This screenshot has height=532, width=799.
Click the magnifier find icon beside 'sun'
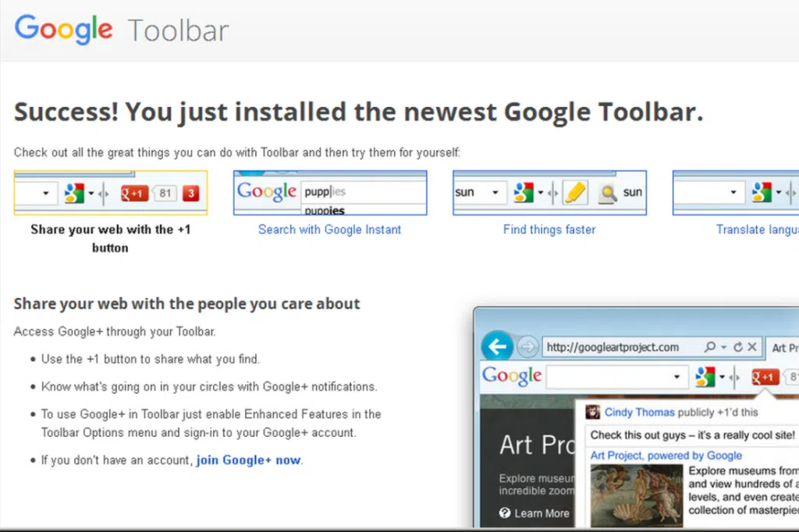[x=608, y=193]
